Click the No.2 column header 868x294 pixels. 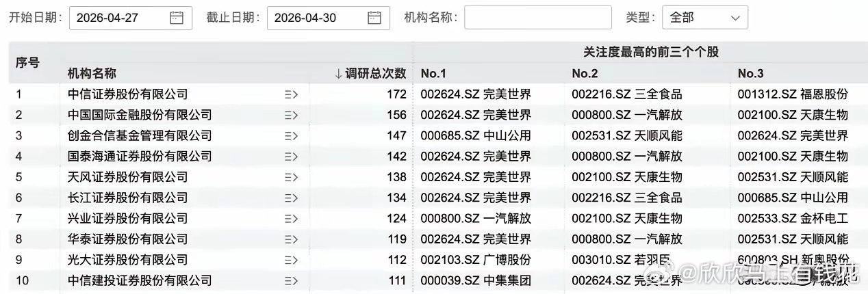[x=585, y=73]
